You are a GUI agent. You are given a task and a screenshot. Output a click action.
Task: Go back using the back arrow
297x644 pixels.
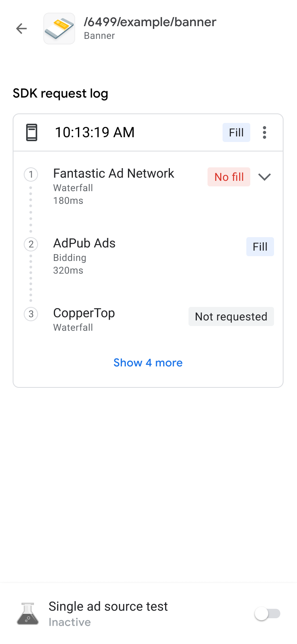tap(21, 29)
